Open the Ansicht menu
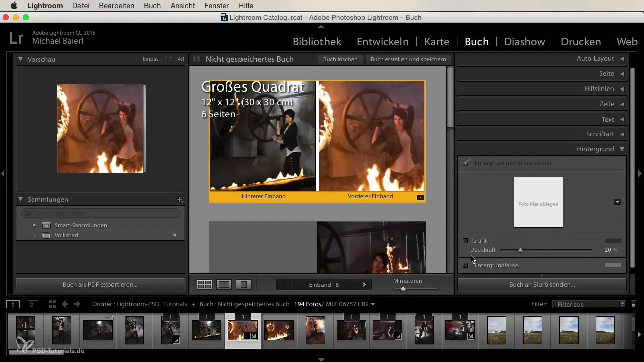Viewport: 644px width, 362px height. tap(183, 6)
